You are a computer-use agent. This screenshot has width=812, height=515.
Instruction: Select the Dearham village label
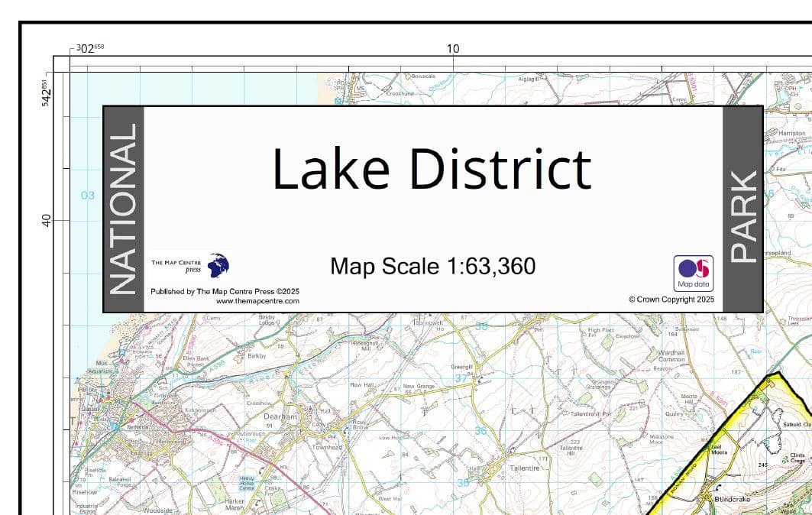283,417
